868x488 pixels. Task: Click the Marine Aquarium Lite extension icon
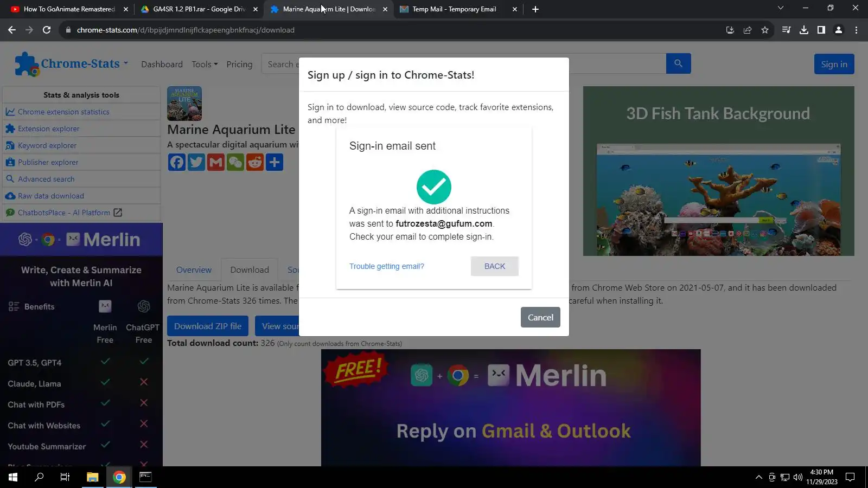pyautogui.click(x=184, y=103)
